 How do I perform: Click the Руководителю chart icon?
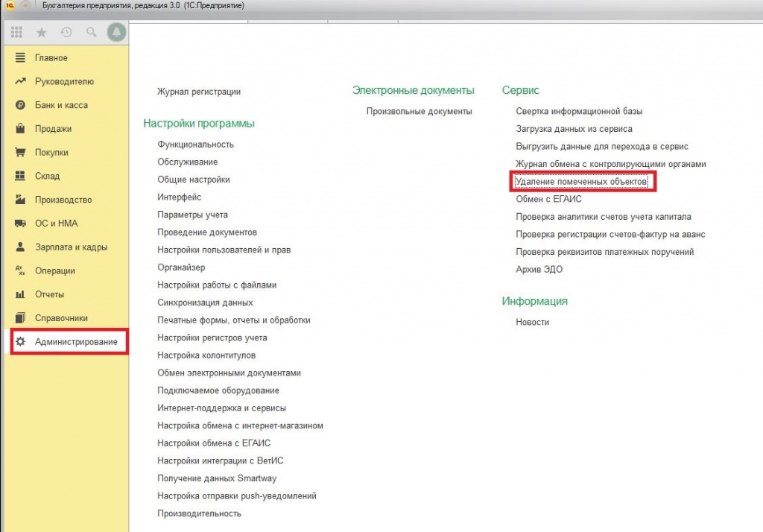click(x=20, y=81)
